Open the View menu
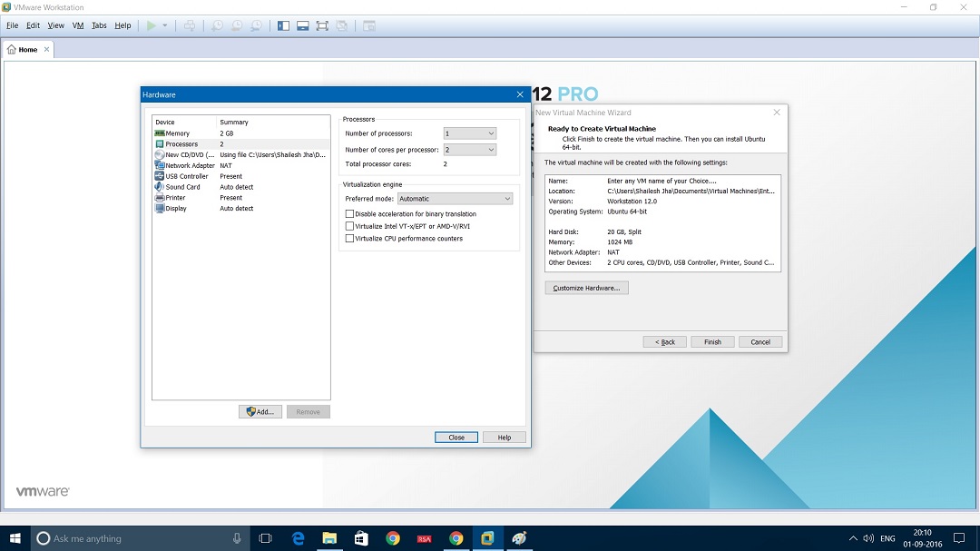This screenshot has width=980, height=551. [x=55, y=25]
